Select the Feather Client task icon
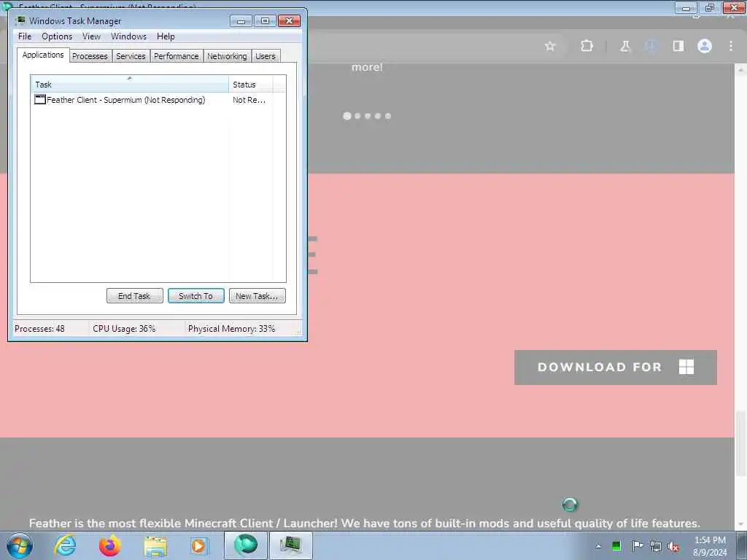 40,99
